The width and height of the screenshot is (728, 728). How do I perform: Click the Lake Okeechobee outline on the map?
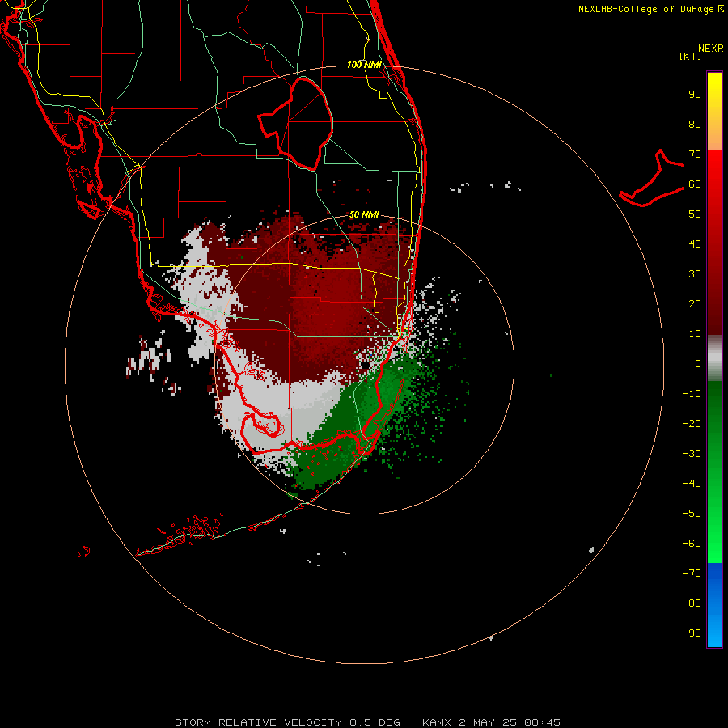(296, 124)
